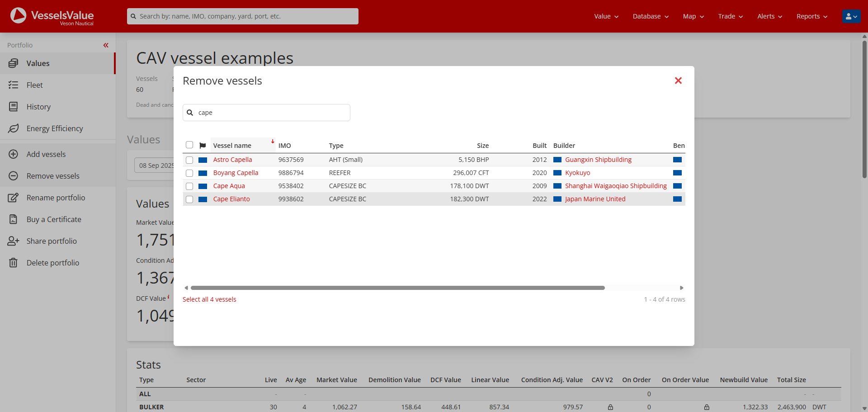Click the VesselsValue logo icon
This screenshot has width=868, height=412.
click(19, 15)
